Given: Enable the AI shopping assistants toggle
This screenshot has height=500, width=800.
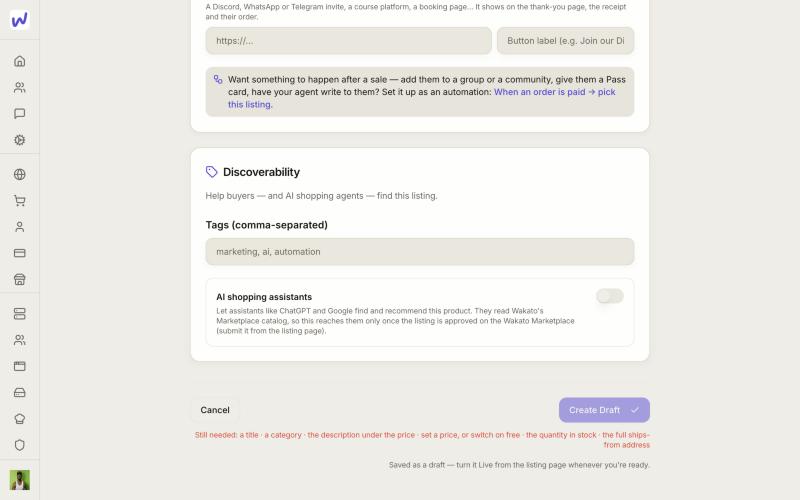Looking at the screenshot, I should click(x=610, y=296).
